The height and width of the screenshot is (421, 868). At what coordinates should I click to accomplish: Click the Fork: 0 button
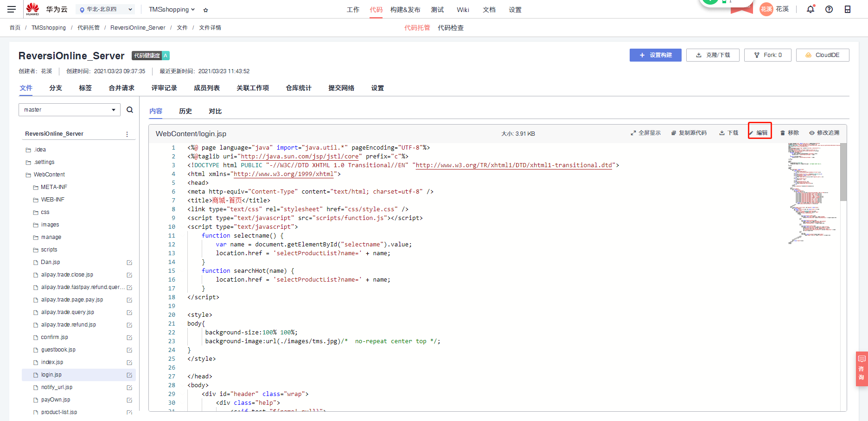pyautogui.click(x=768, y=55)
